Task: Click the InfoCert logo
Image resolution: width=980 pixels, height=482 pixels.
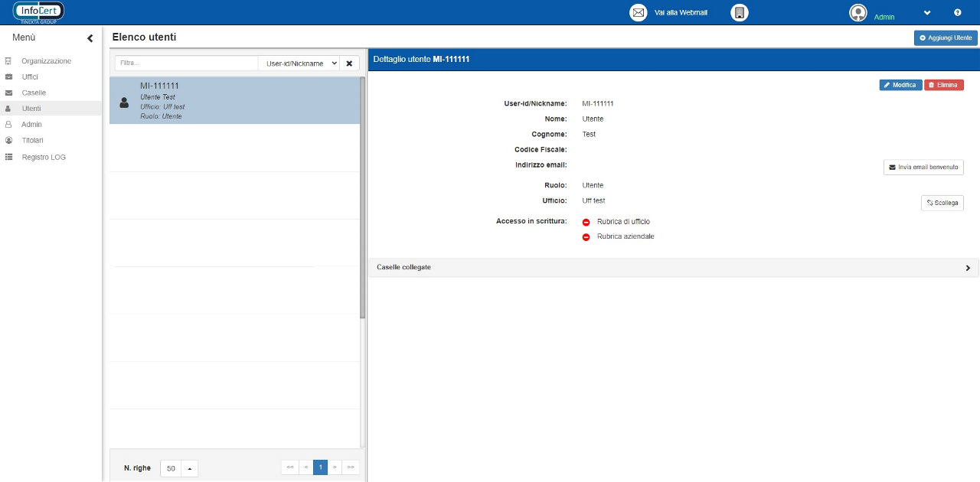Action: (x=38, y=12)
